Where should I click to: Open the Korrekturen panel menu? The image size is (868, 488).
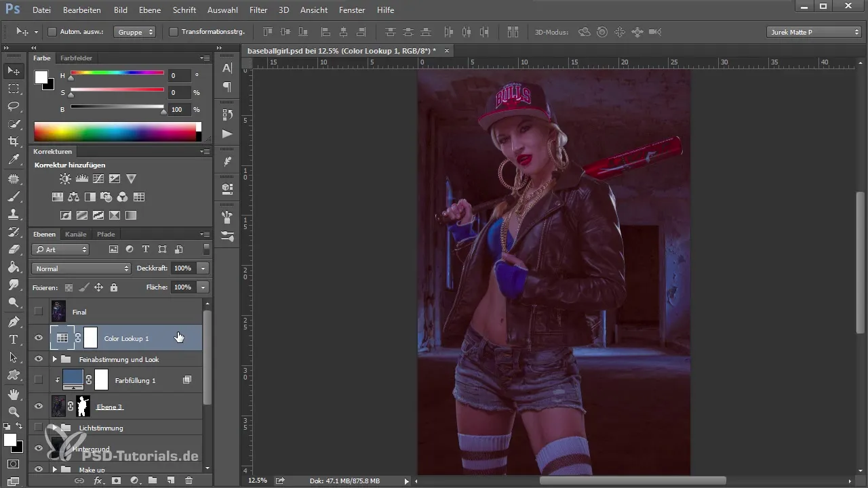pyautogui.click(x=205, y=152)
